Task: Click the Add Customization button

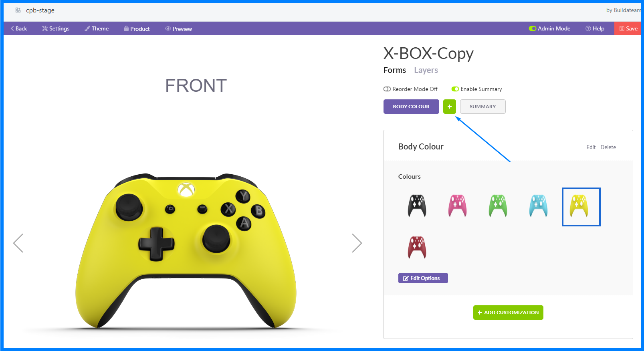Action: click(508, 313)
